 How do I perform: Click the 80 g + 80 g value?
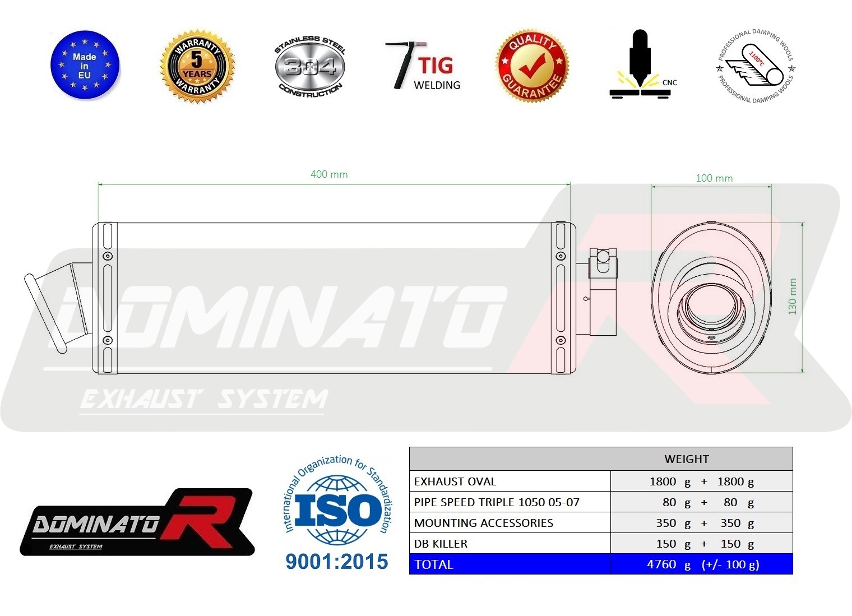pos(709,502)
